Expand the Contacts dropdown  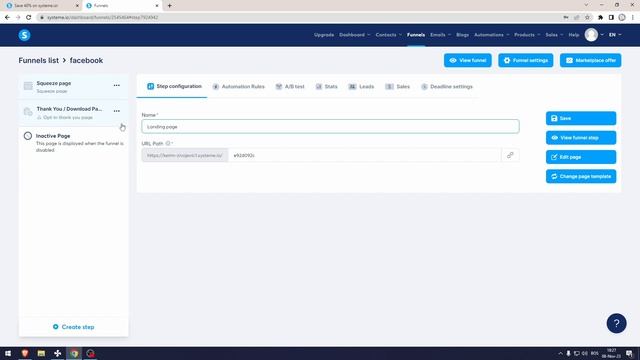coord(388,35)
